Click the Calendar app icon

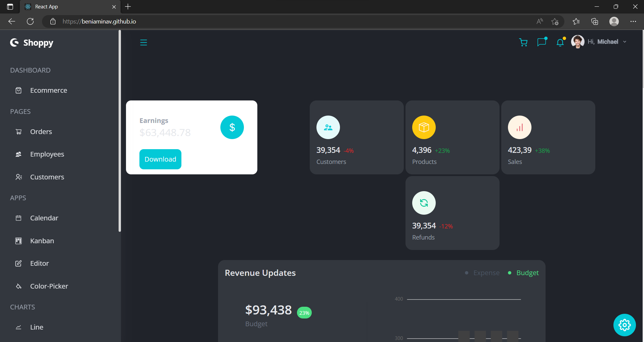click(x=18, y=218)
